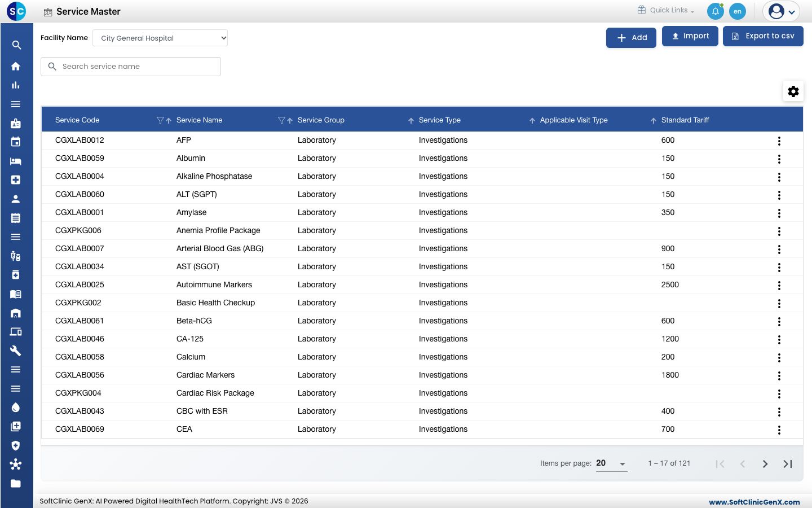Screen dimensions: 812x508
Task: Open the user account dropdown
Action: click(782, 11)
